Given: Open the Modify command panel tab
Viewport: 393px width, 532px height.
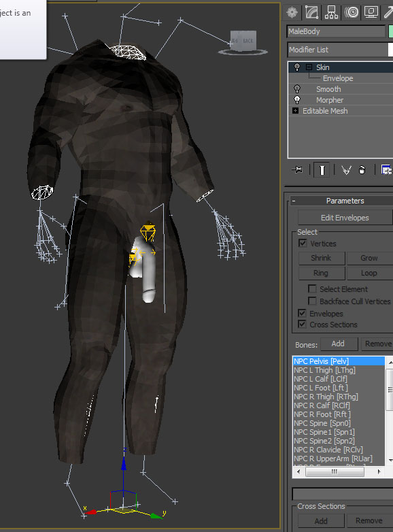Looking at the screenshot, I should tap(311, 12).
